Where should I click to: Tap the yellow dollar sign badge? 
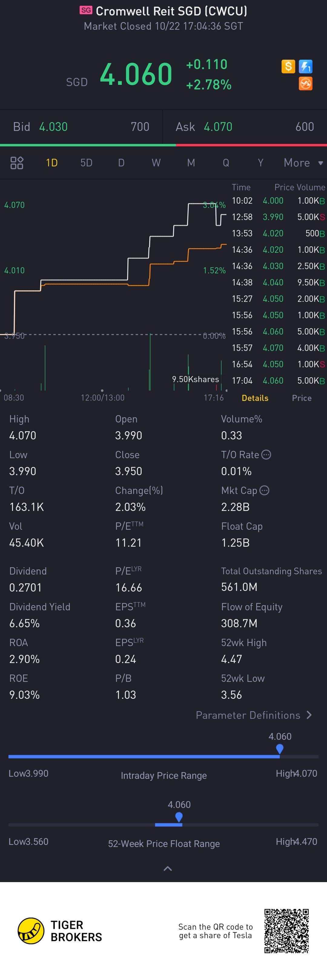point(288,67)
